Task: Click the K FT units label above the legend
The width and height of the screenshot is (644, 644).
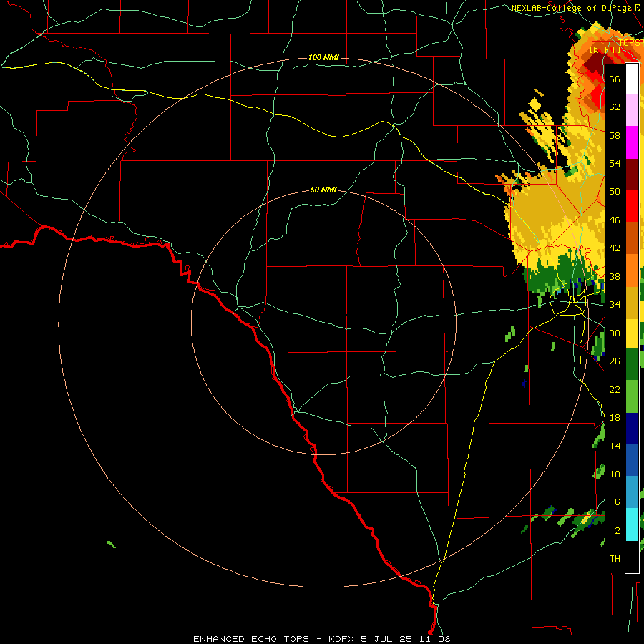Action: pyautogui.click(x=605, y=49)
